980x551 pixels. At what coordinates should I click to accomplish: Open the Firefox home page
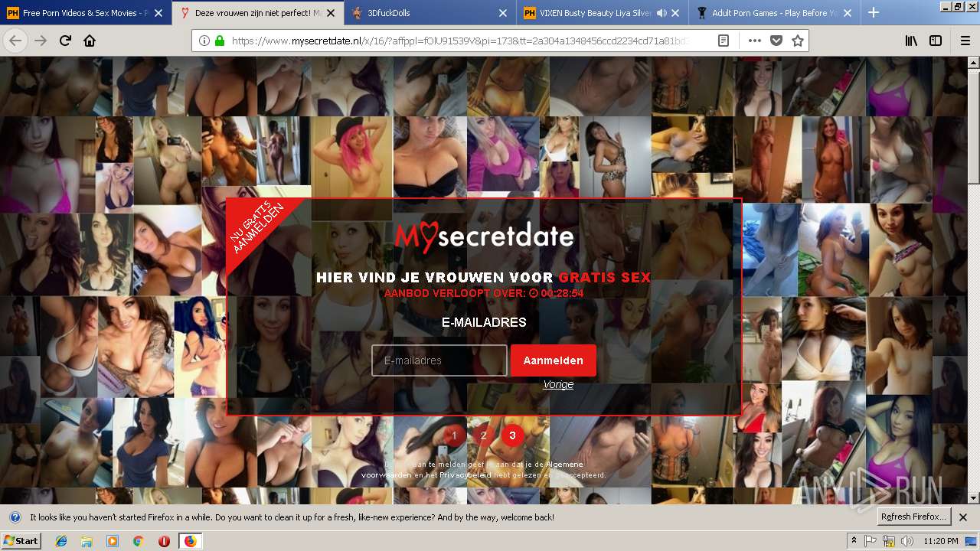[x=90, y=41]
